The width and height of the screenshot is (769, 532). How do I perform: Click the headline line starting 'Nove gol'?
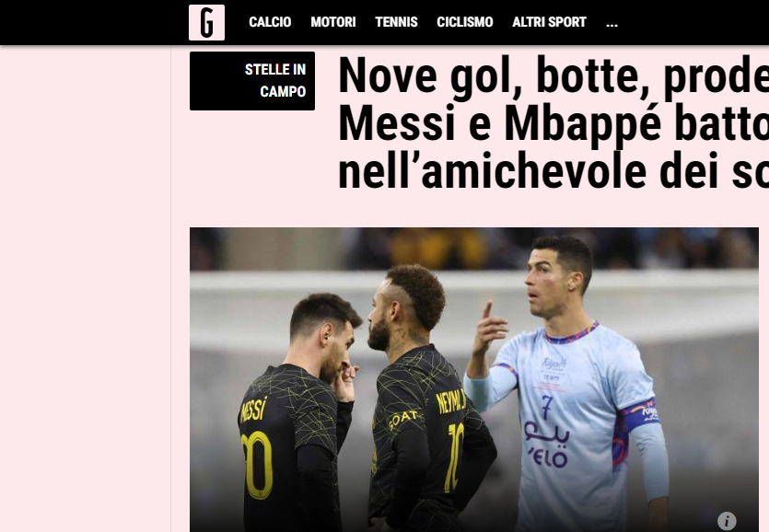[x=553, y=76]
